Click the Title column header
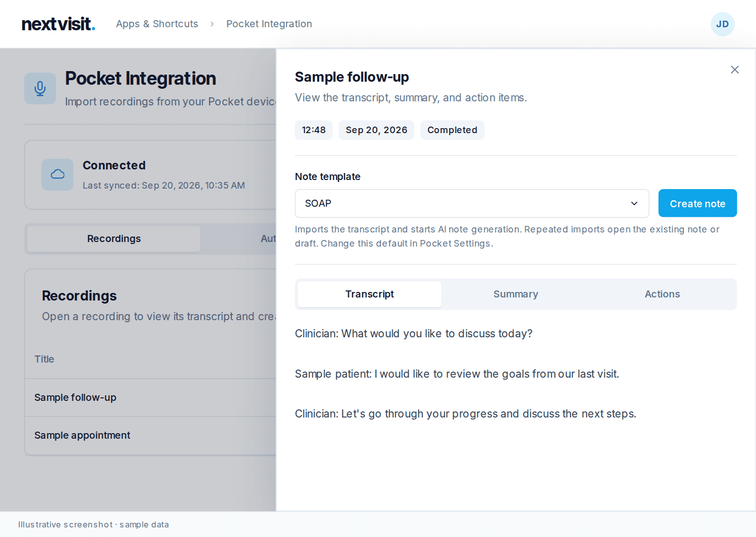Screen dimensions: 756x537 [x=44, y=360]
